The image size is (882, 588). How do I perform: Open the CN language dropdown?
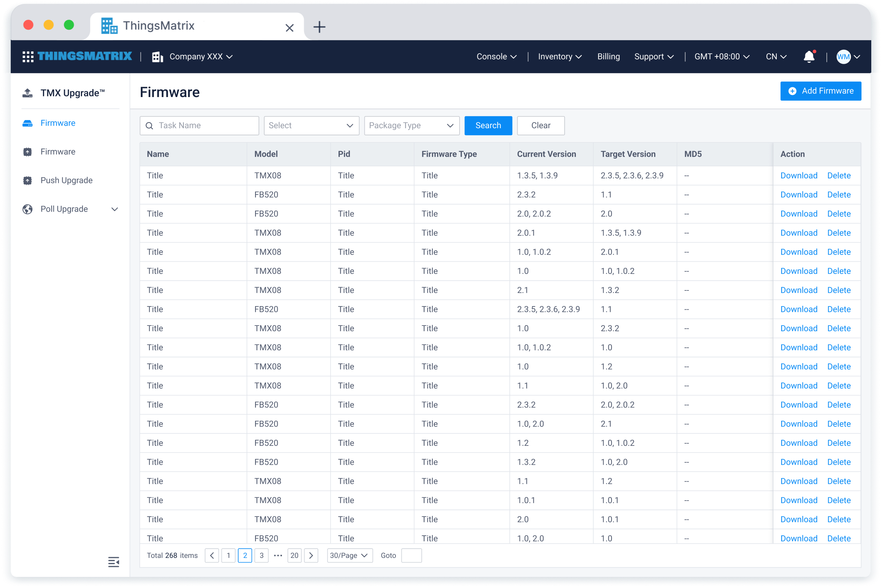(776, 57)
